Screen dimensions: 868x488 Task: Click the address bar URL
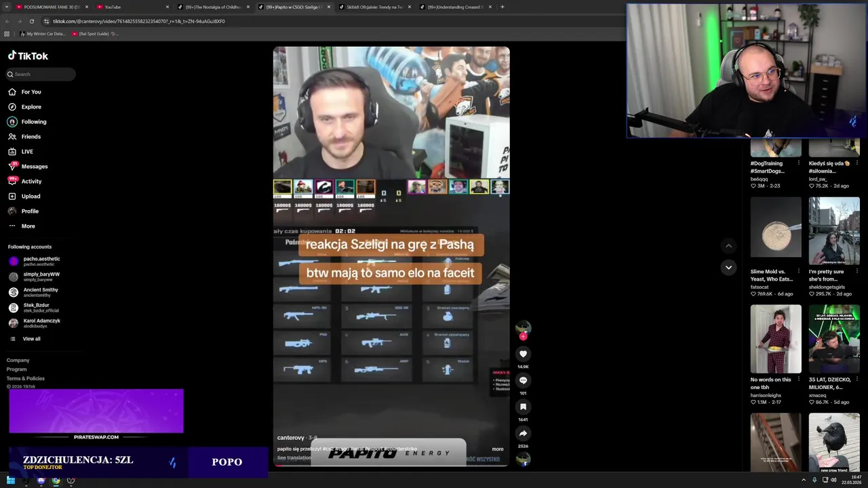138,21
